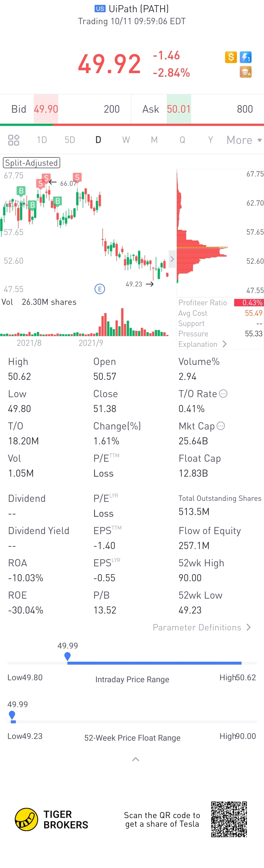This screenshot has width=264, height=868.
Task: Tap the Tesla share QR code
Action: click(x=229, y=819)
